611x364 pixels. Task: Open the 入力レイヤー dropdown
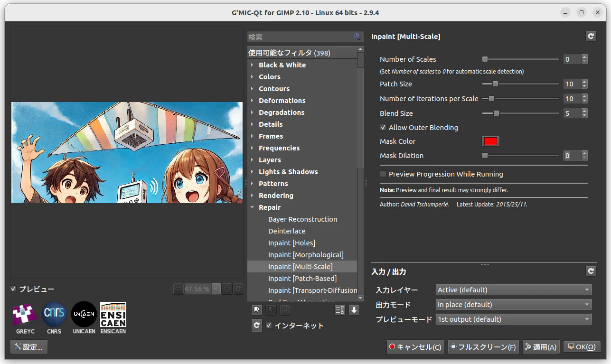(x=513, y=289)
